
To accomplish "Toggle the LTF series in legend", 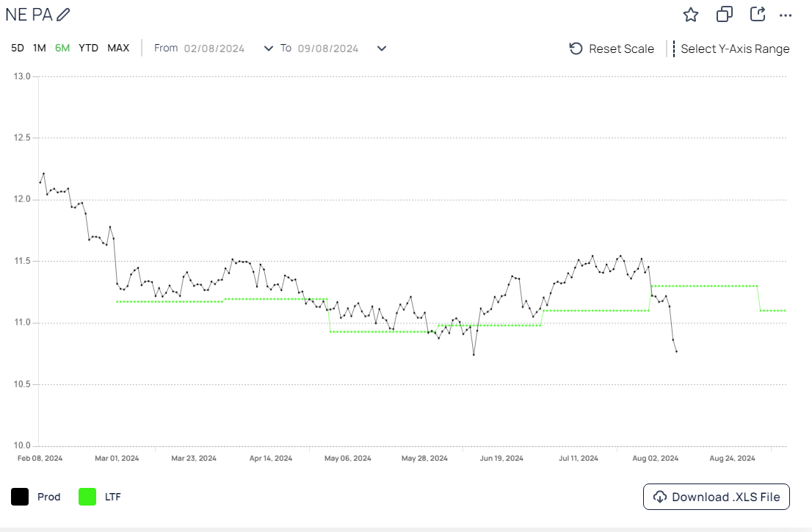I will [112, 497].
